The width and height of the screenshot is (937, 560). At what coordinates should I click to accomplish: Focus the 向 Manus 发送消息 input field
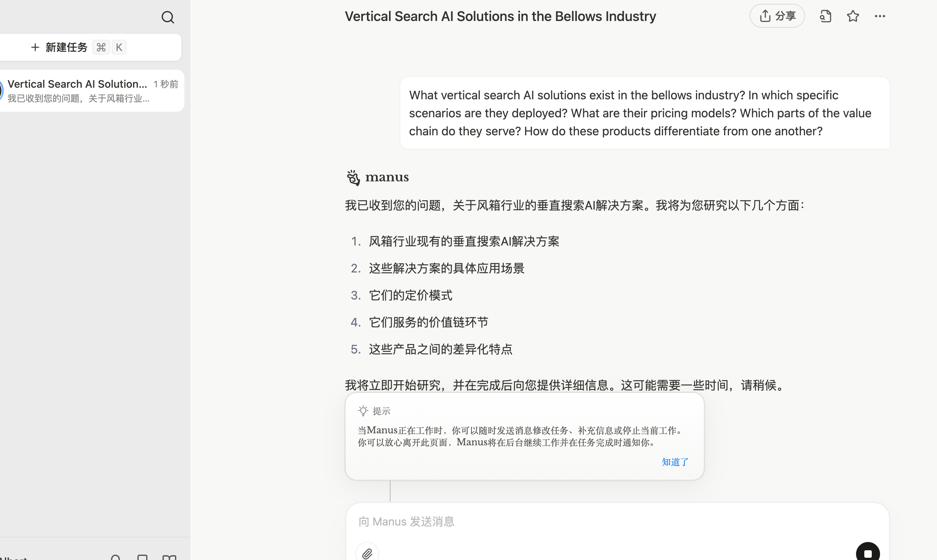[617, 521]
